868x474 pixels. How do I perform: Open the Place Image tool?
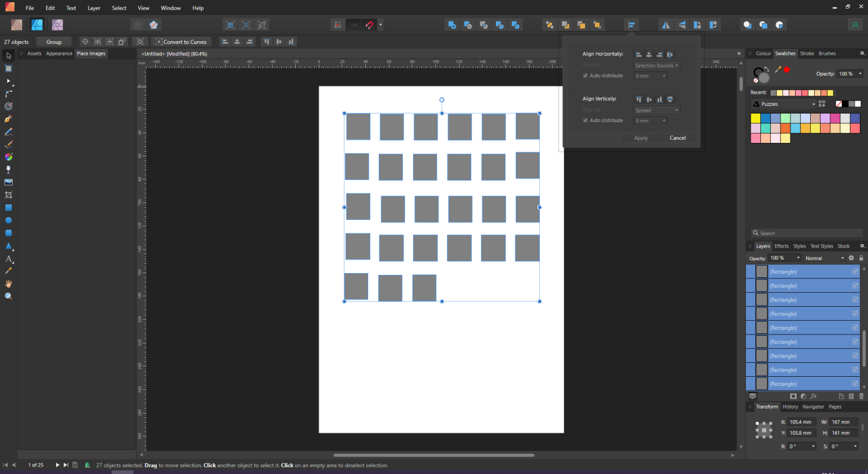pyautogui.click(x=8, y=182)
